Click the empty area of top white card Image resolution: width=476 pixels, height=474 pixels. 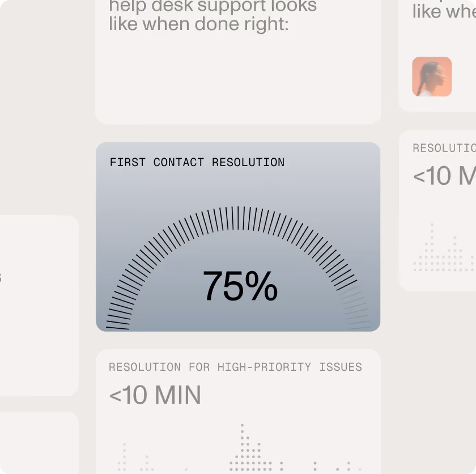[238, 79]
